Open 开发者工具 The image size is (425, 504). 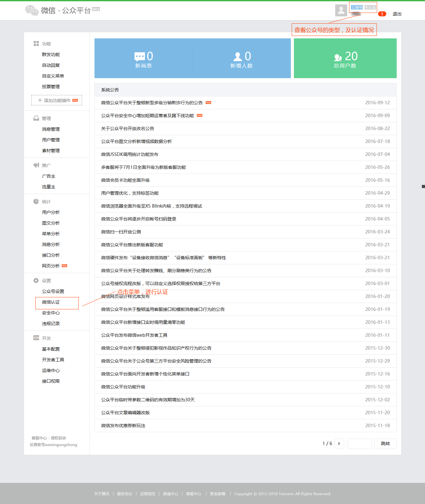pos(53,360)
